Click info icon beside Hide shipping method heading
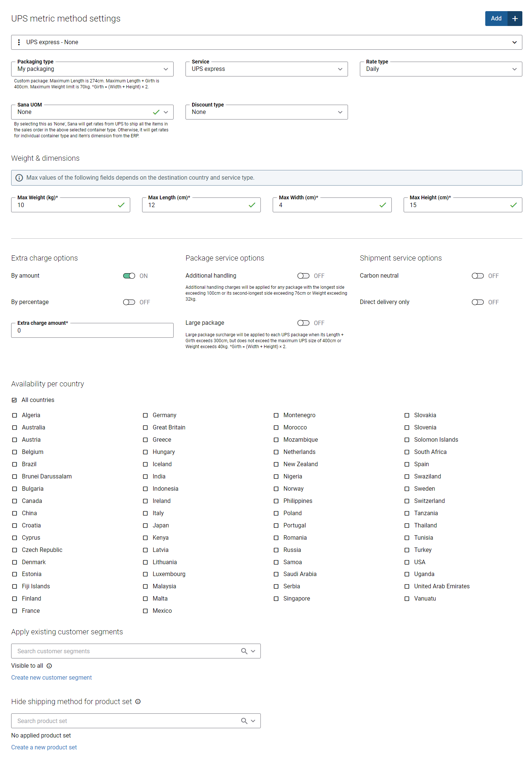The image size is (532, 762). pos(138,702)
